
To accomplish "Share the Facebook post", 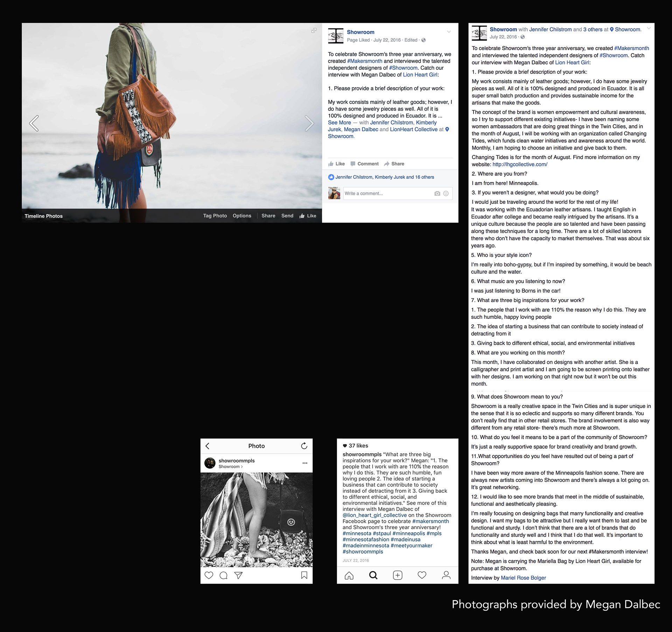I will coord(394,164).
